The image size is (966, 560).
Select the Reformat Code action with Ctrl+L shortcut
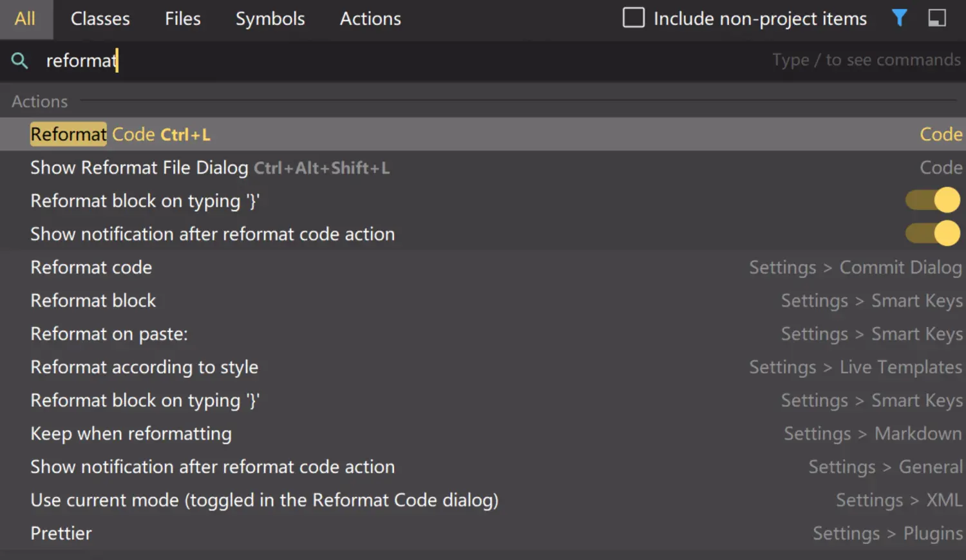click(x=120, y=134)
